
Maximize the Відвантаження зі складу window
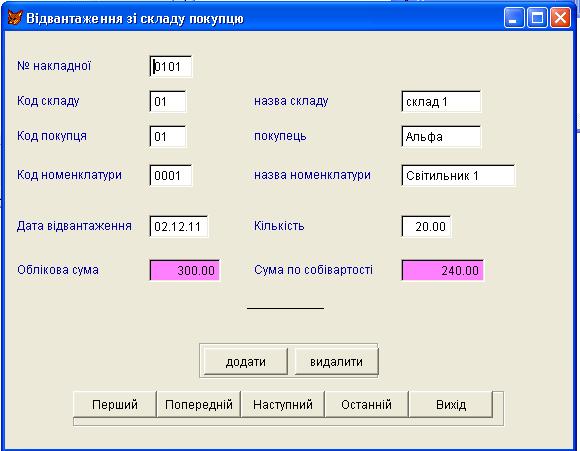click(x=537, y=18)
